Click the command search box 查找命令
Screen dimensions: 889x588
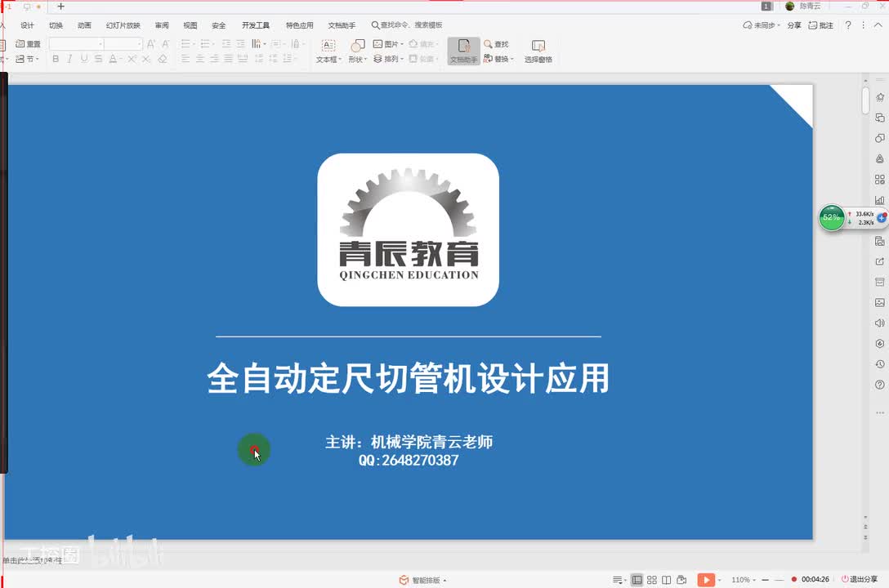[x=407, y=25]
